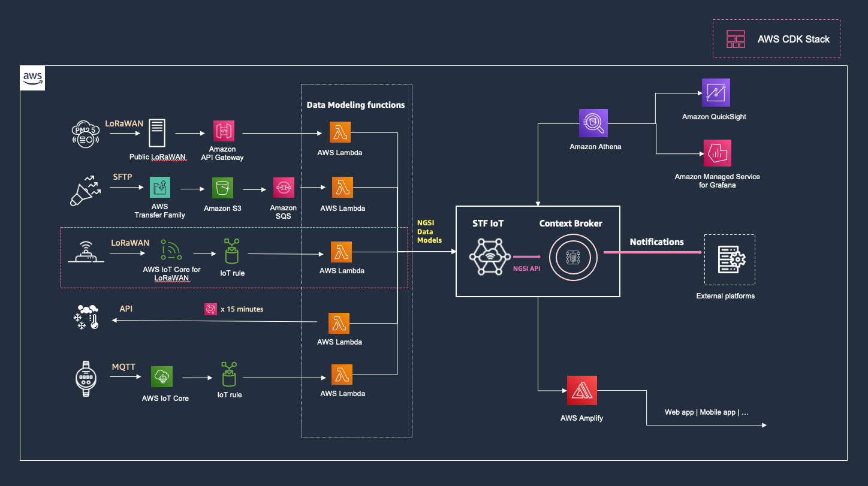Select the API label near weather icon
The image size is (868, 486).
(126, 308)
